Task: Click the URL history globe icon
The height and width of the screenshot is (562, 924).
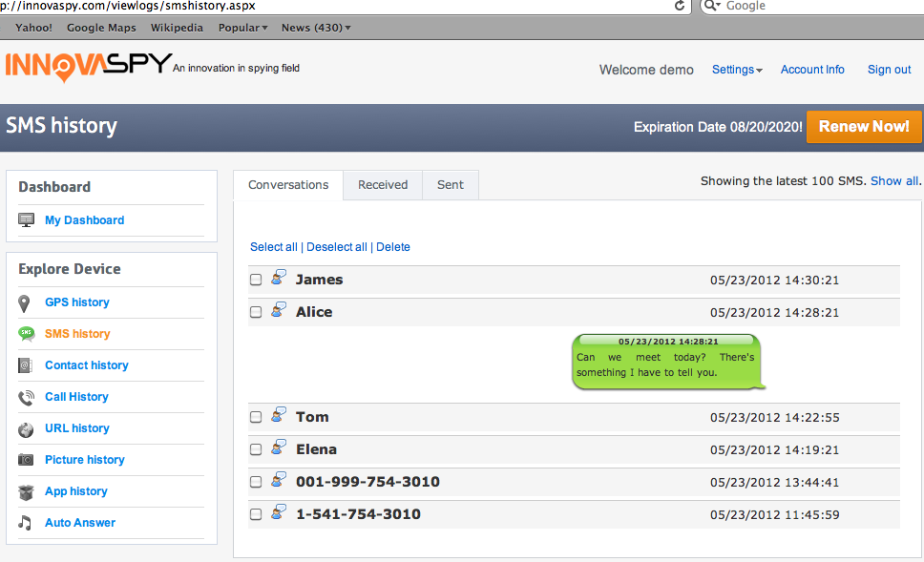Action: coord(26,429)
